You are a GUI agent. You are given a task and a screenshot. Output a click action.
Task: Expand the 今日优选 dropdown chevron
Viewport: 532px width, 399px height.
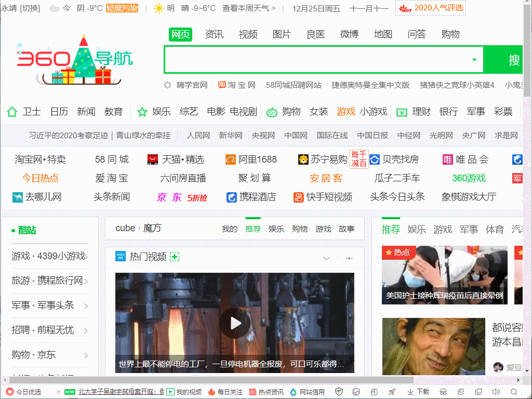tap(58, 392)
